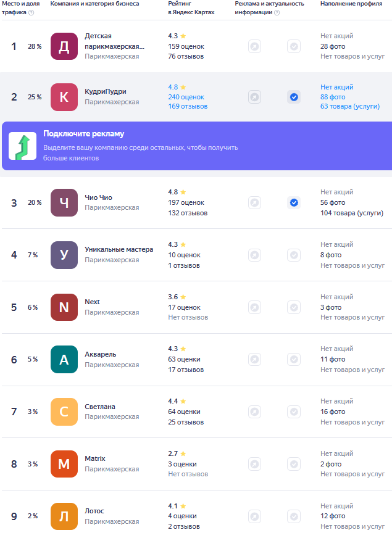This screenshot has height=538, width=392.
Task: Click '132 отзывов' text
Action: pos(188,213)
